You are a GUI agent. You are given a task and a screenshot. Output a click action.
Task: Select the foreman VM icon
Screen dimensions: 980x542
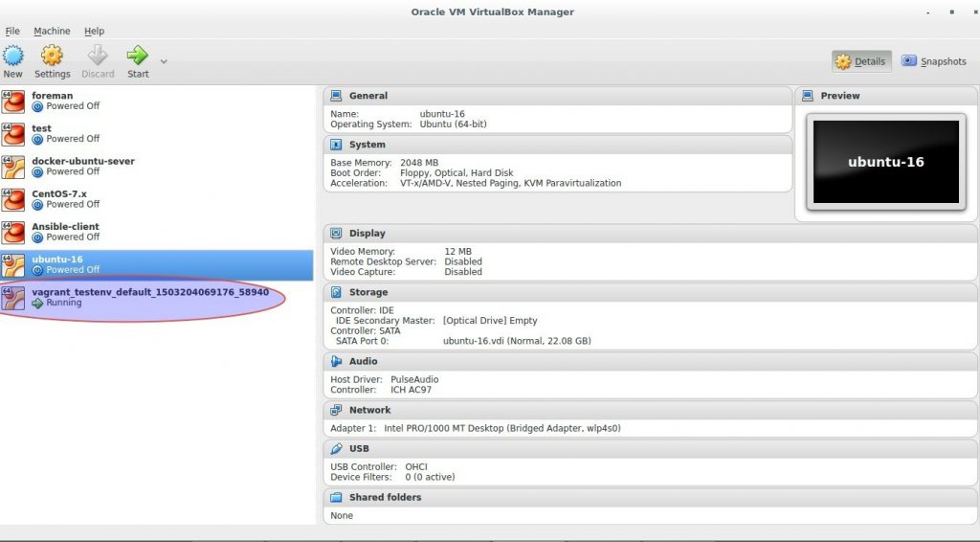point(13,102)
